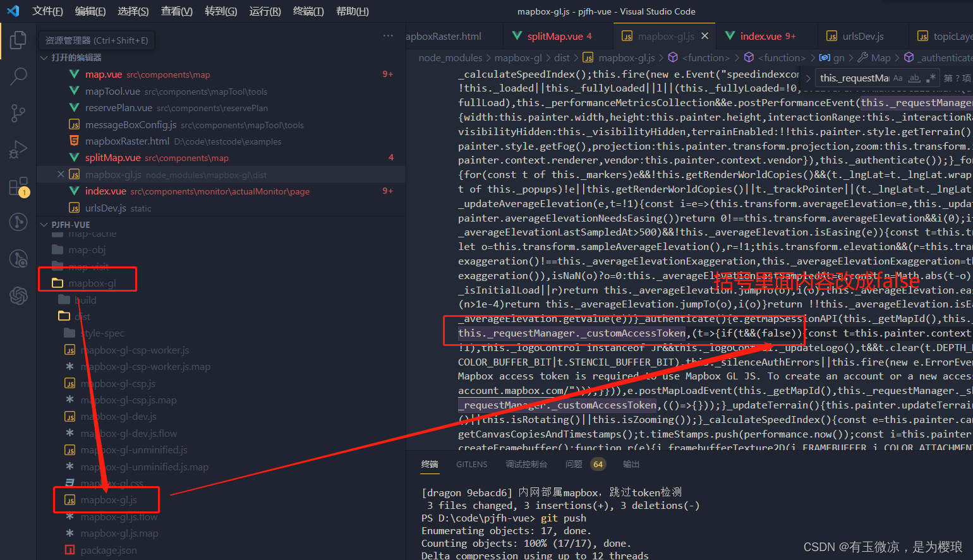Open mapTool.vue from open editors
Image resolution: width=973 pixels, height=560 pixels.
221,92
